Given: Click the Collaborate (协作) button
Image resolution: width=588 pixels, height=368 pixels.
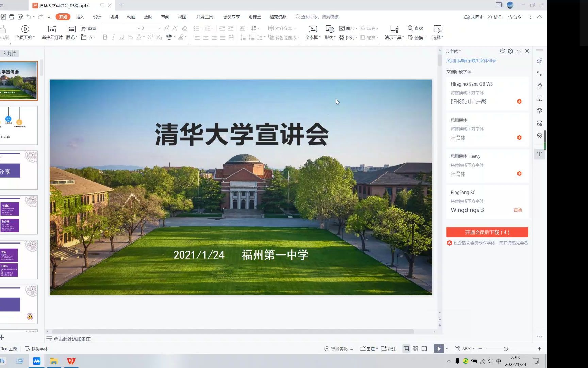Looking at the screenshot, I should click(x=495, y=17).
